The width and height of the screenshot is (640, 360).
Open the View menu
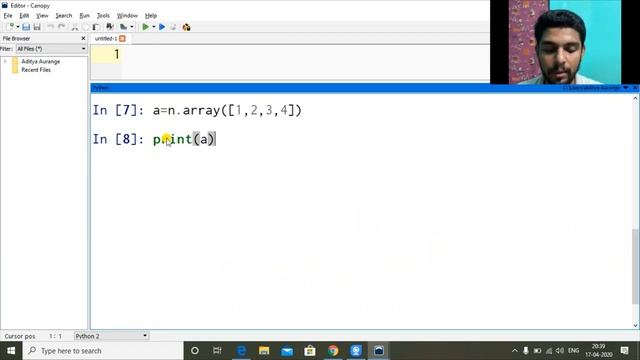point(42,16)
